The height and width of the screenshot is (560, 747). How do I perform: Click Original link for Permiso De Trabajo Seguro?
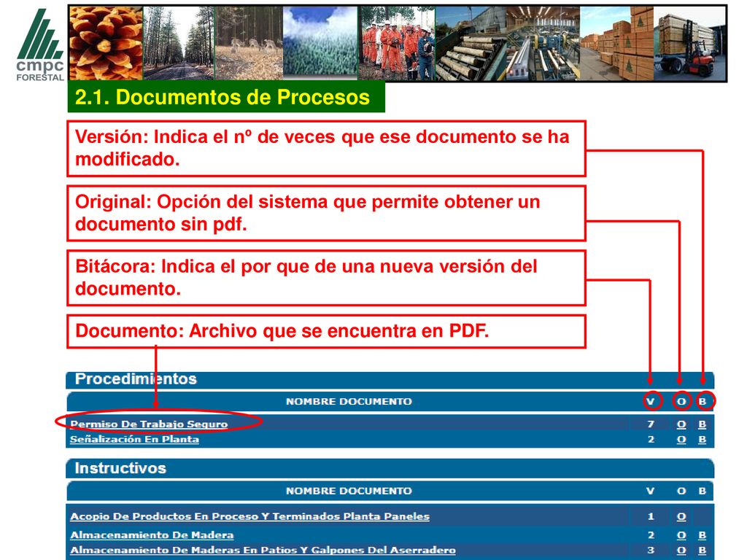pos(681,424)
